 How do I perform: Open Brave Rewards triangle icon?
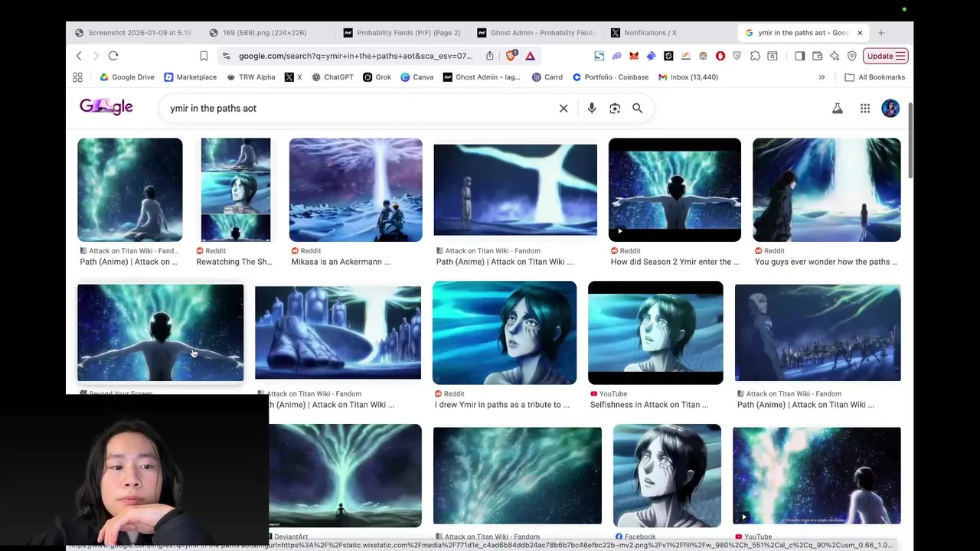pyautogui.click(x=530, y=56)
